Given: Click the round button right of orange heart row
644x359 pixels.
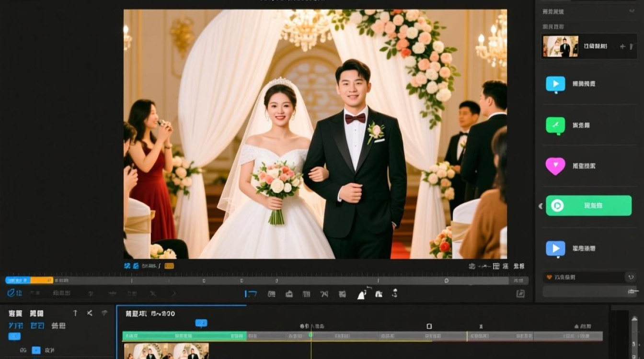Looking at the screenshot, I should [631, 277].
